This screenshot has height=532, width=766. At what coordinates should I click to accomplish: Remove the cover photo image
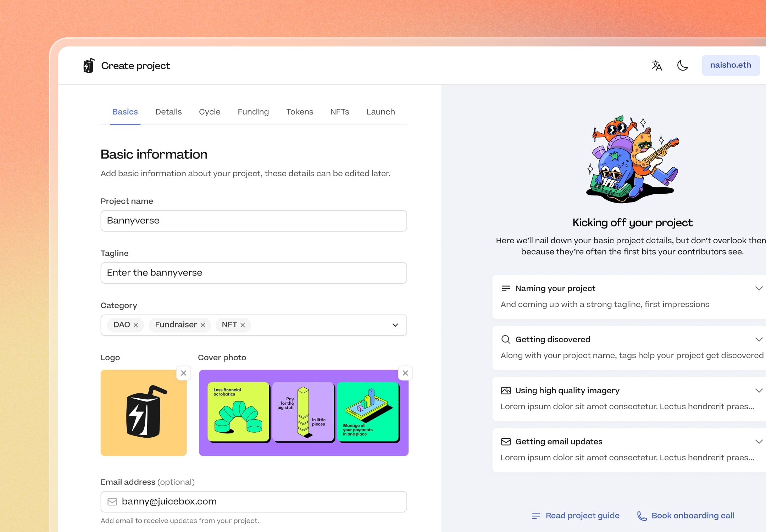[405, 373]
